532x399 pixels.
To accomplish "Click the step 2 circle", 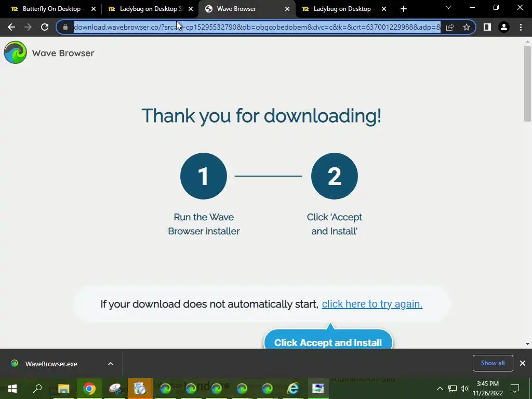I will pos(335,176).
